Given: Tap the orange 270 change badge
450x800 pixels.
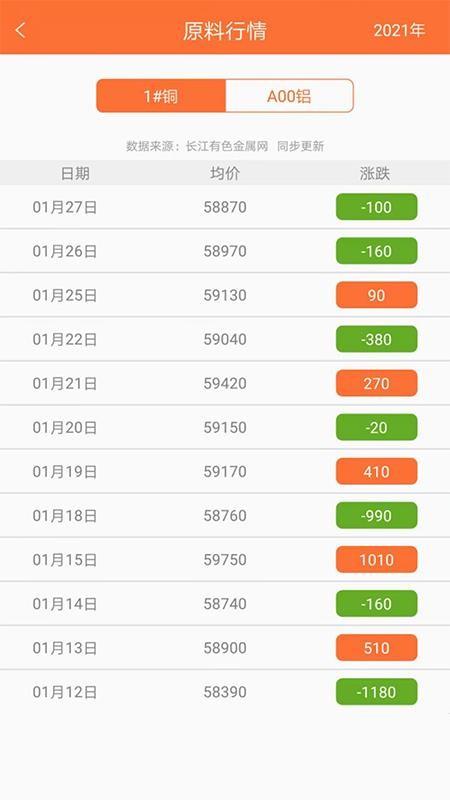Looking at the screenshot, I should 377,384.
